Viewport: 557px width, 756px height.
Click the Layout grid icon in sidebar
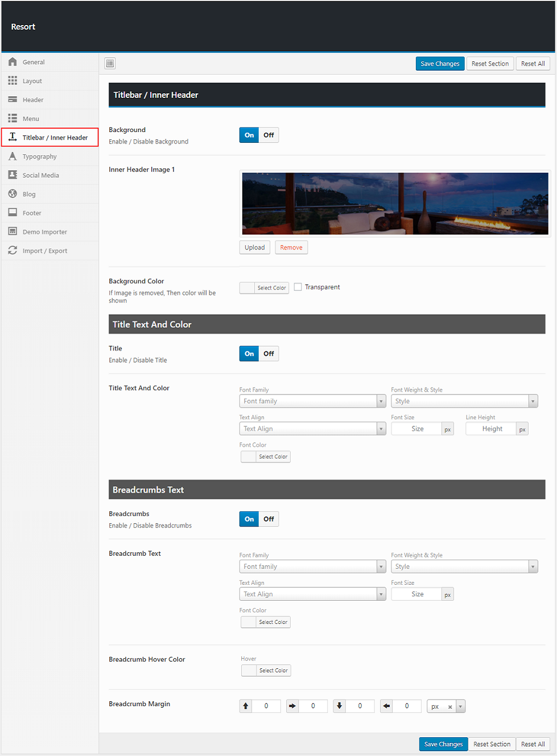point(13,81)
